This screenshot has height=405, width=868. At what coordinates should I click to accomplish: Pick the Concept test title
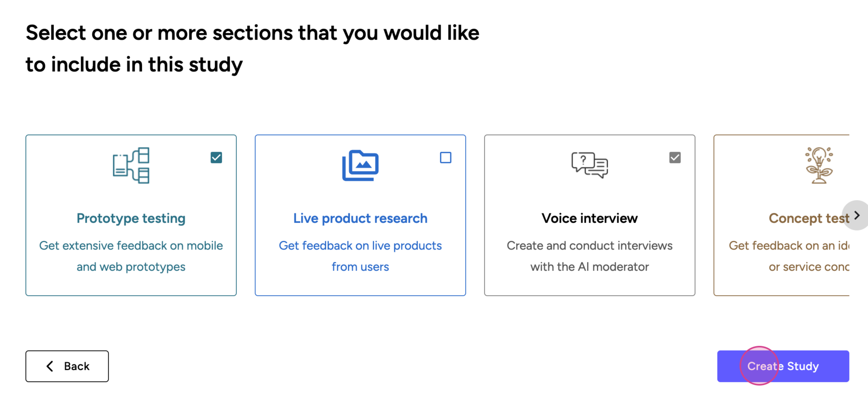click(x=809, y=218)
